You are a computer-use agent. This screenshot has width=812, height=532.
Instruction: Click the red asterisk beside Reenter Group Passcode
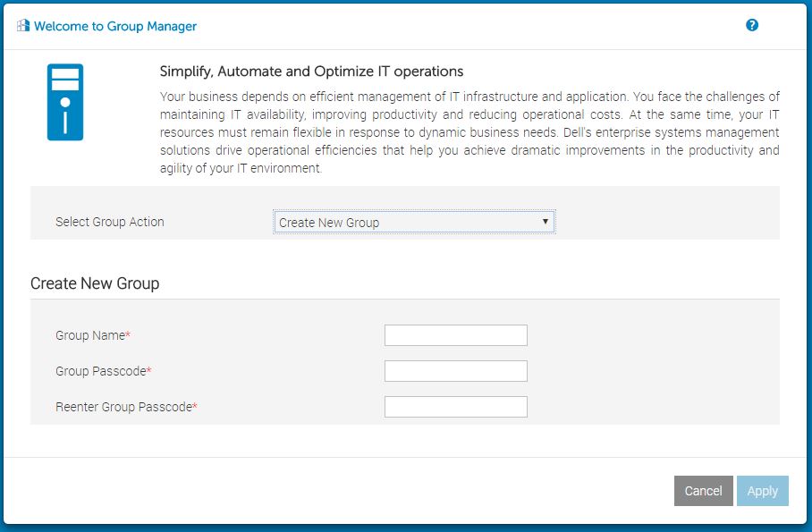point(195,406)
